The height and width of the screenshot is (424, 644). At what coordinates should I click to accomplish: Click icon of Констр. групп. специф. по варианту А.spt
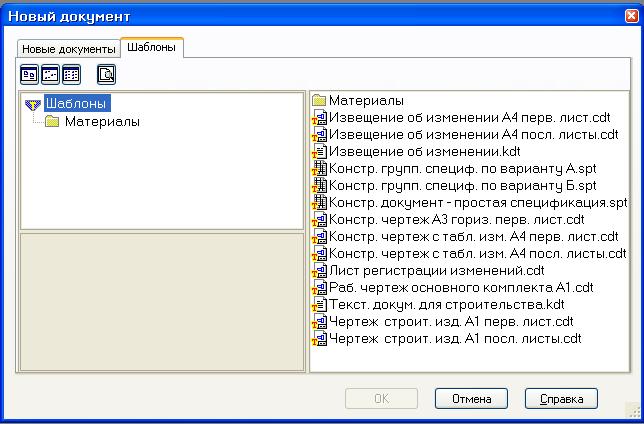click(319, 168)
